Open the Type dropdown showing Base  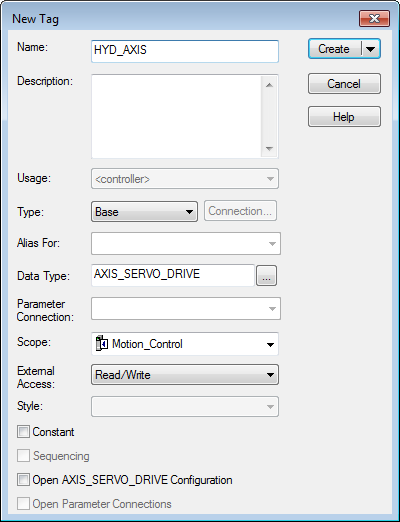click(x=144, y=211)
